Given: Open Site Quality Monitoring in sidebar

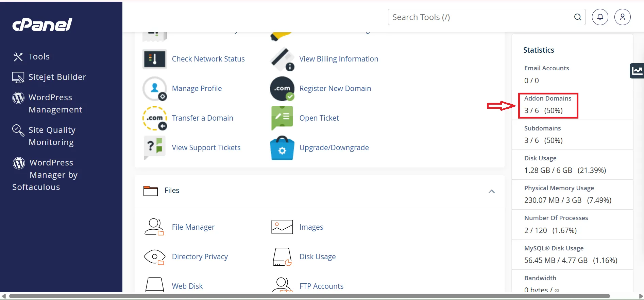Looking at the screenshot, I should (x=52, y=136).
